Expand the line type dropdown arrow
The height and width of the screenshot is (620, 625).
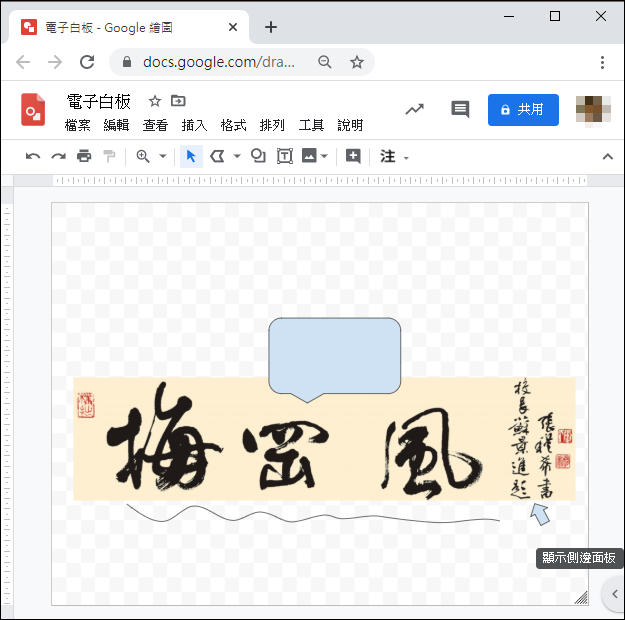point(237,156)
